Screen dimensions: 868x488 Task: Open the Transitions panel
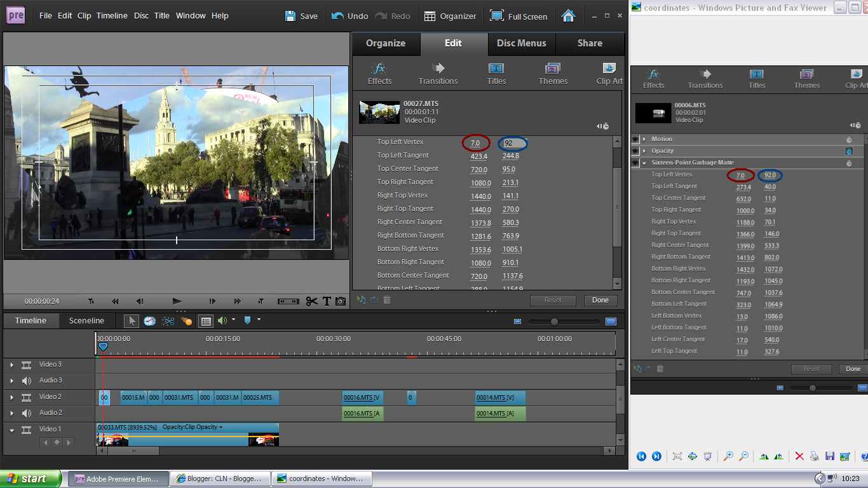pyautogui.click(x=438, y=74)
